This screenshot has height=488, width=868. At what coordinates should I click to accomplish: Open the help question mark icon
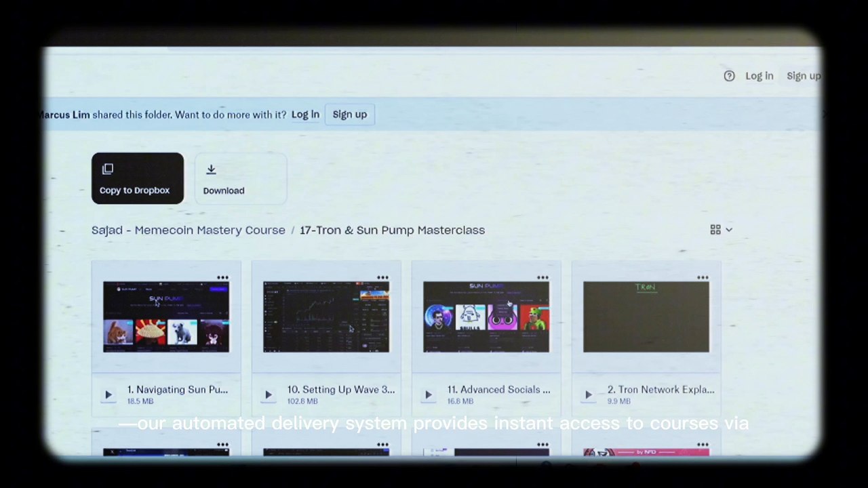729,76
